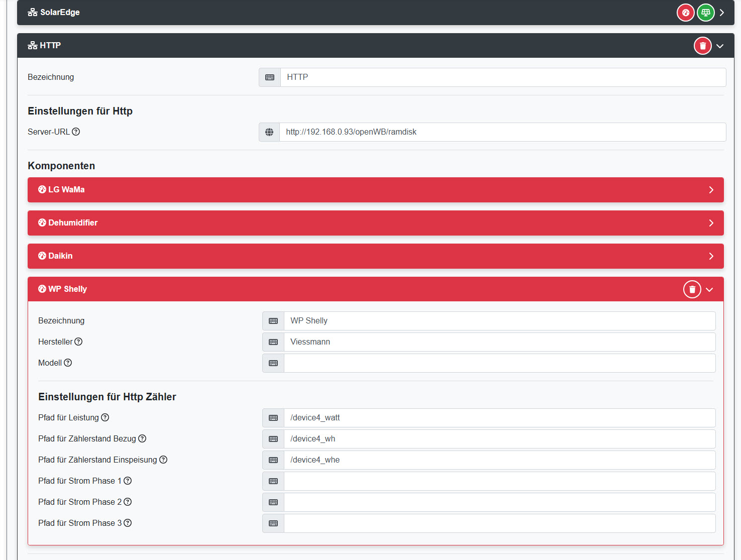The height and width of the screenshot is (560, 741).
Task: Click the red counter icon in SolarEdge header
Action: [685, 13]
